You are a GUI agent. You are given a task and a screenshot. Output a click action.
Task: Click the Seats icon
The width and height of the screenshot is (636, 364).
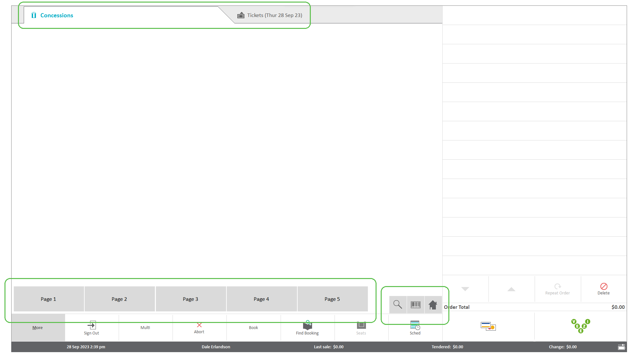[x=361, y=325]
